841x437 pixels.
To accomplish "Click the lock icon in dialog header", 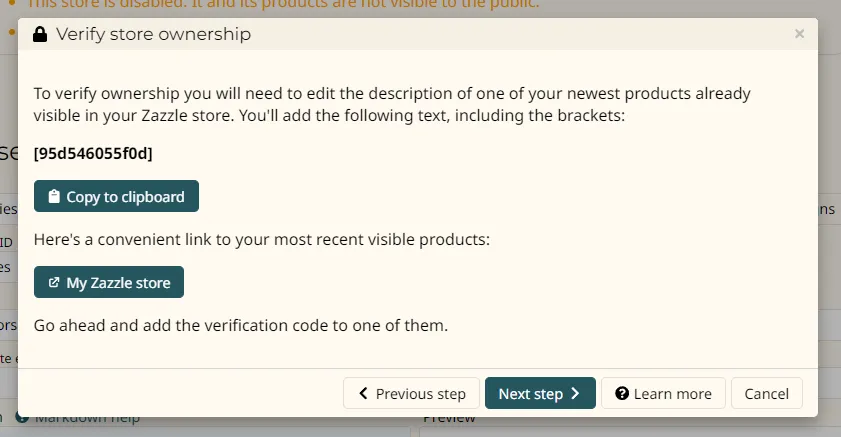I will pyautogui.click(x=40, y=35).
